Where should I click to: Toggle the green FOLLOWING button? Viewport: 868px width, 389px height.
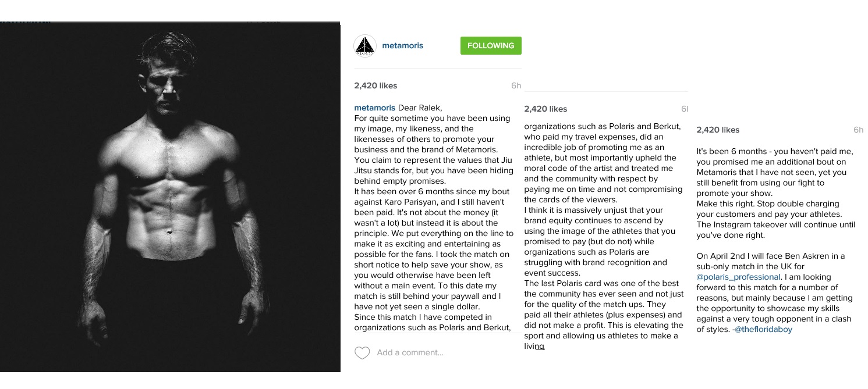[x=491, y=46]
